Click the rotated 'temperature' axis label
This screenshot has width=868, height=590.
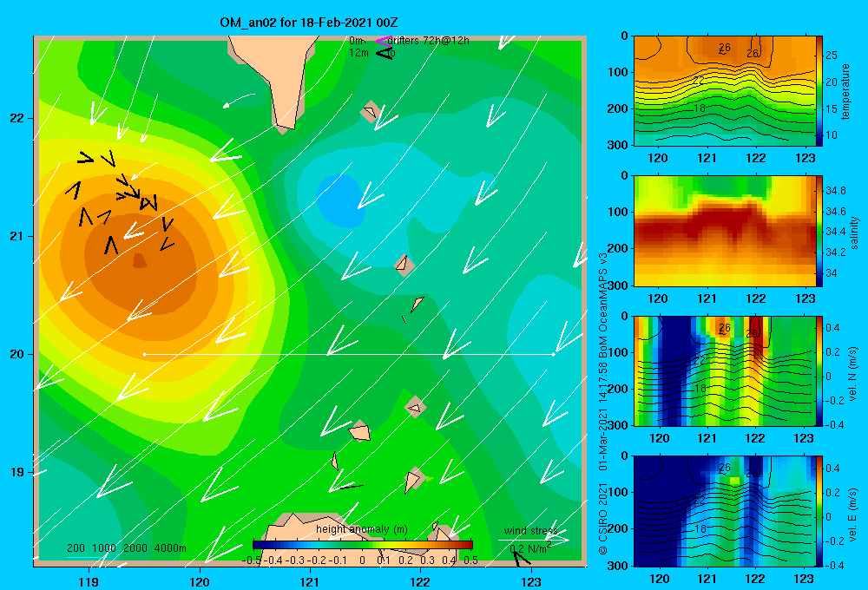point(845,91)
